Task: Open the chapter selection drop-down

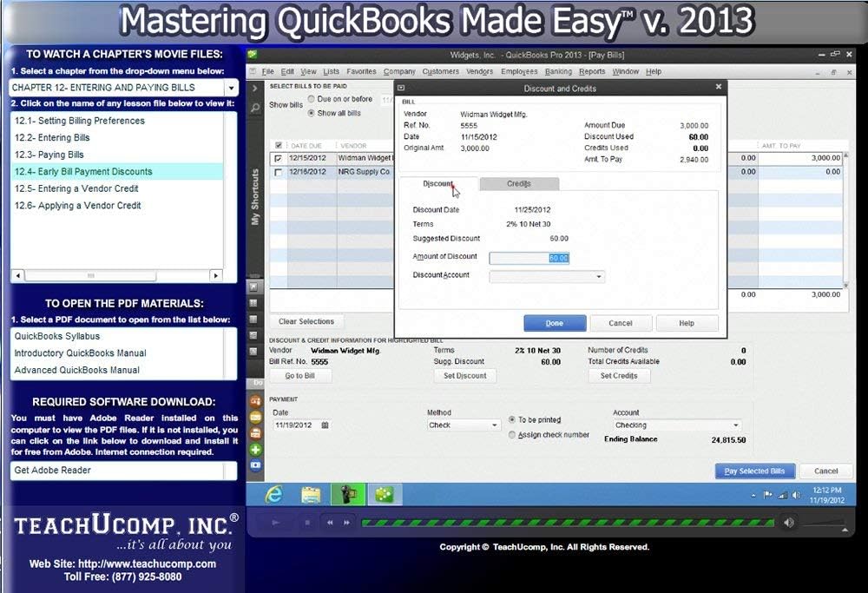Action: coord(232,88)
